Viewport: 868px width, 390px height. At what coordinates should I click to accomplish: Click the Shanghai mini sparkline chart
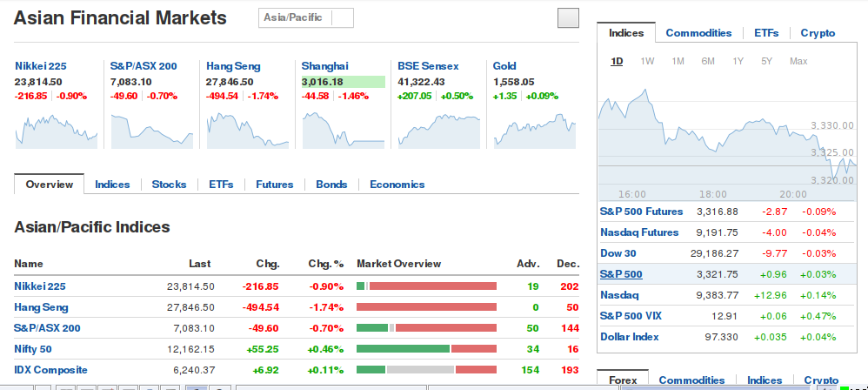coord(344,131)
